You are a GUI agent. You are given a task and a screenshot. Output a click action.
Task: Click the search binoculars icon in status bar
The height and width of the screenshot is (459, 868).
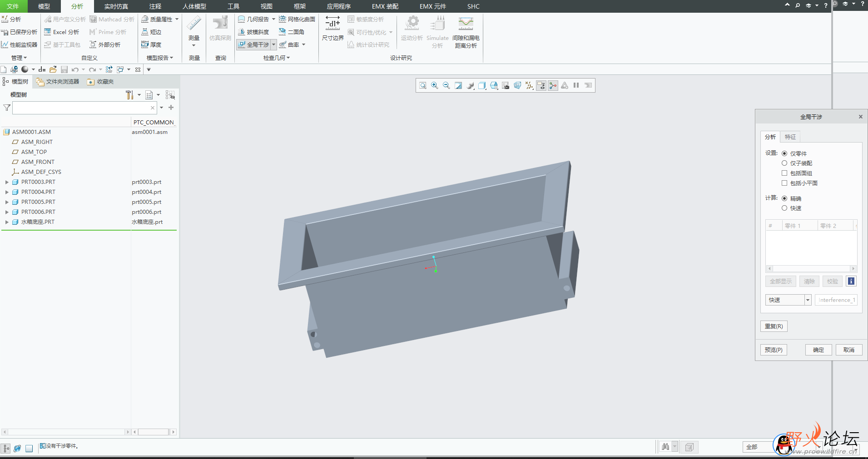(x=665, y=447)
